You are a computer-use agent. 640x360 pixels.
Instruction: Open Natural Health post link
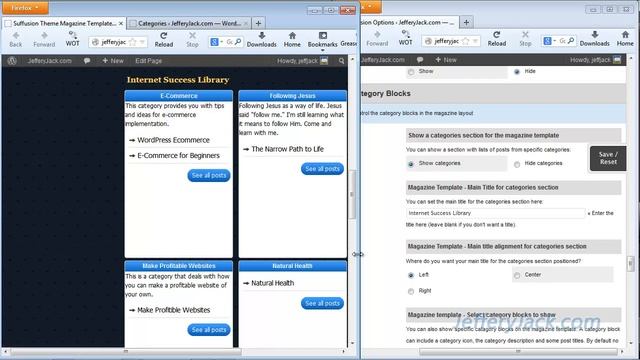(272, 283)
